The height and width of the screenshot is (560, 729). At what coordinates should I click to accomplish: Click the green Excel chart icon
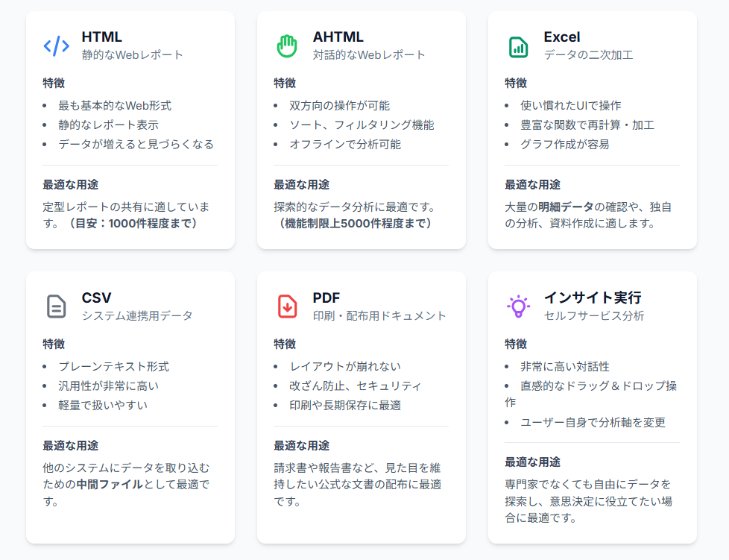[518, 46]
